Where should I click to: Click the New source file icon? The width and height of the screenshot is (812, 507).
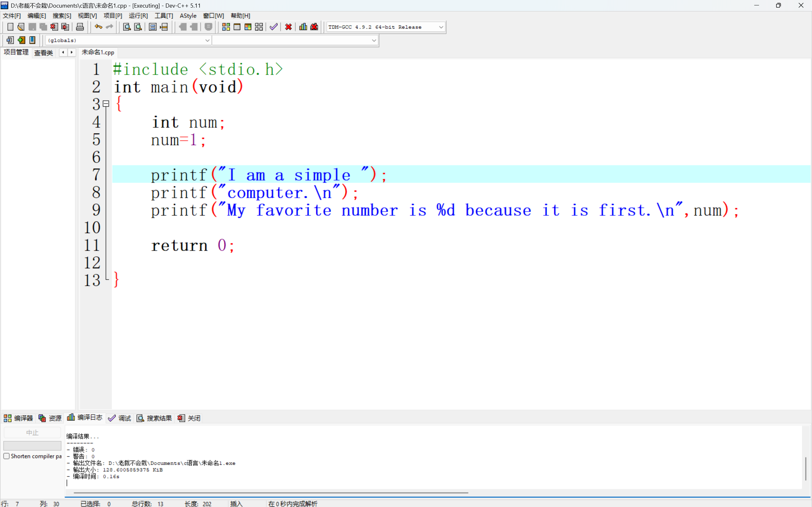click(x=10, y=27)
